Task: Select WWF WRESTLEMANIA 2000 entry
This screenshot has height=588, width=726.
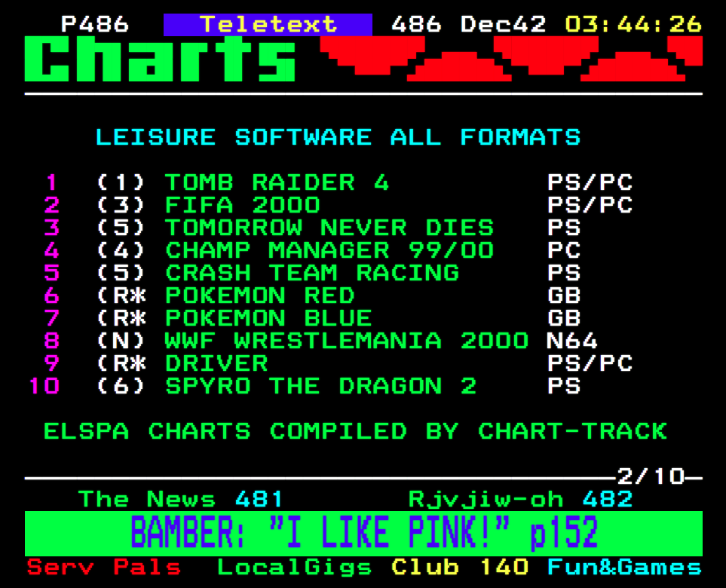Action: 347,341
